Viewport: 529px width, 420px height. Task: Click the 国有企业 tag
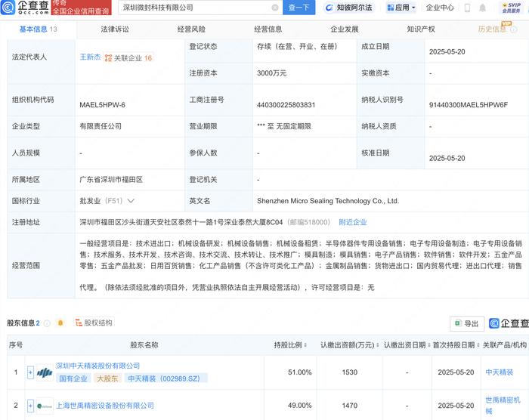[73, 378]
